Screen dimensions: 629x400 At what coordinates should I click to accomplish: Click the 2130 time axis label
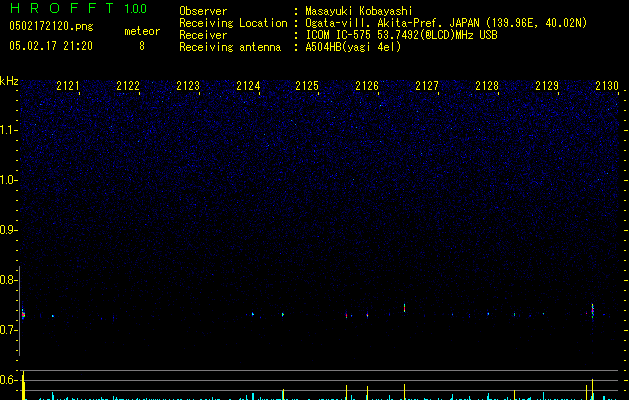607,86
